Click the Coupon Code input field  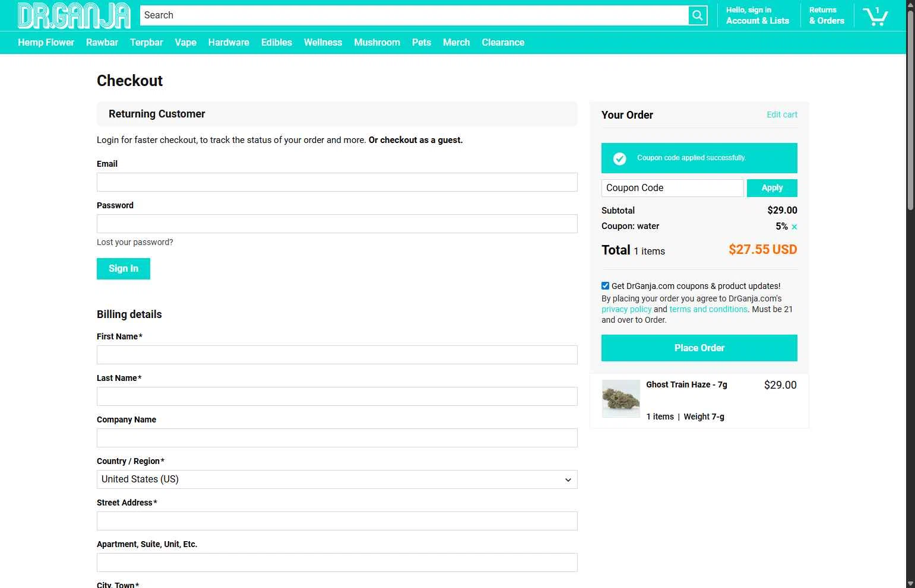672,188
